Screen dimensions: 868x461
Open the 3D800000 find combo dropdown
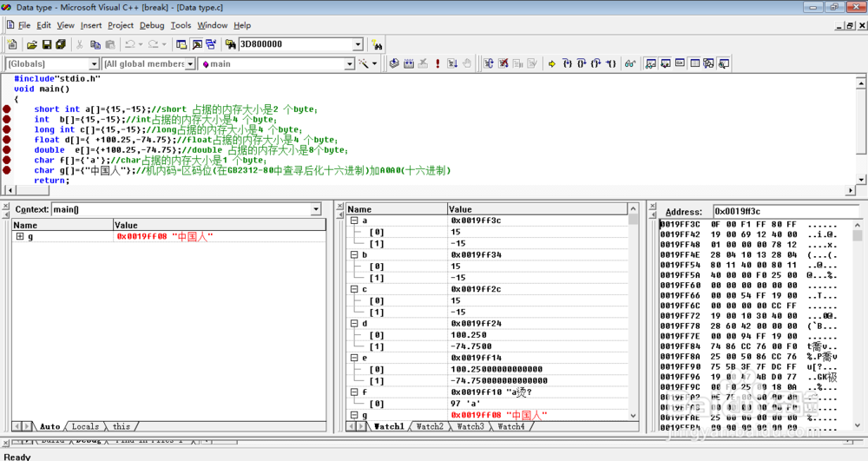[358, 44]
